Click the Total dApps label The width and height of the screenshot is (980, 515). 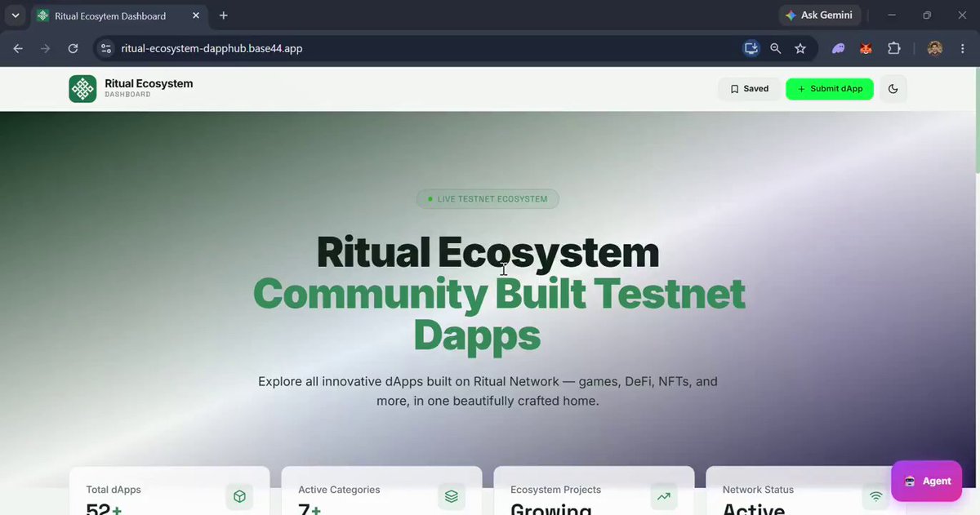pyautogui.click(x=114, y=490)
